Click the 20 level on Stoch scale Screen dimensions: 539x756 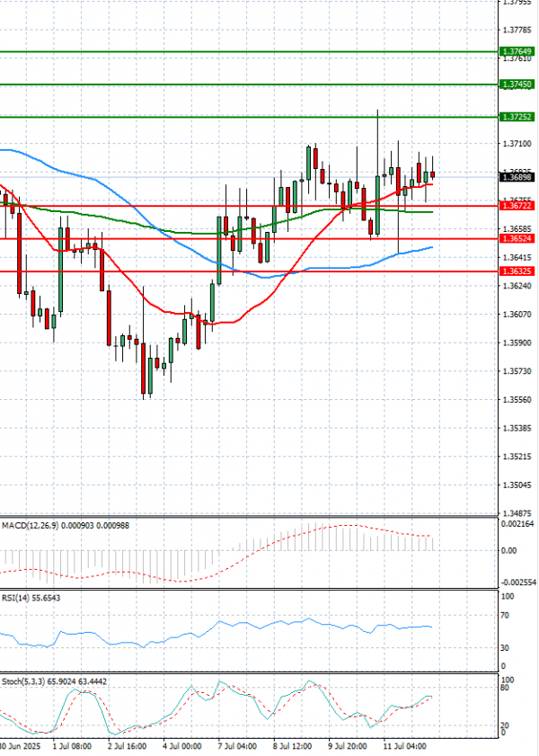(505, 725)
